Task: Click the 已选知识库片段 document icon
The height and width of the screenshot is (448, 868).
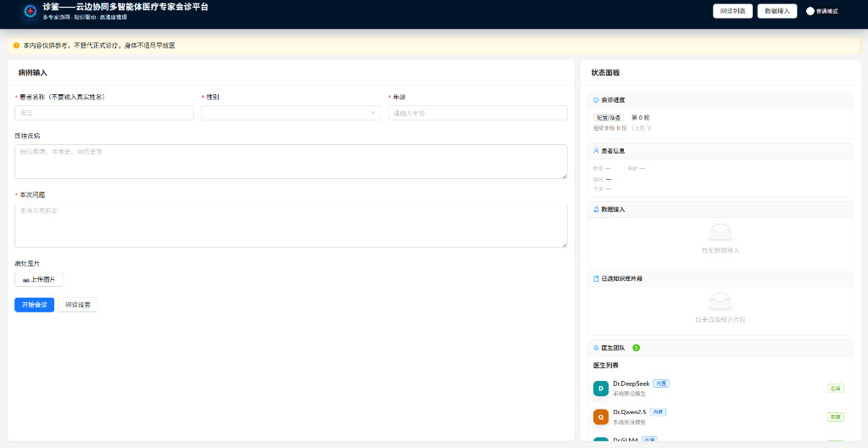Action: (x=596, y=279)
